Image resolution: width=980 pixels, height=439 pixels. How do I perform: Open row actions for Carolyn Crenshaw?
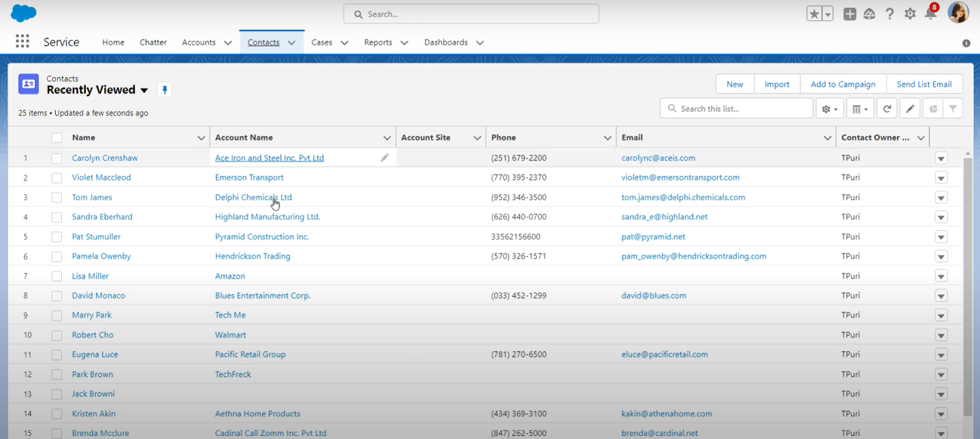click(x=941, y=159)
